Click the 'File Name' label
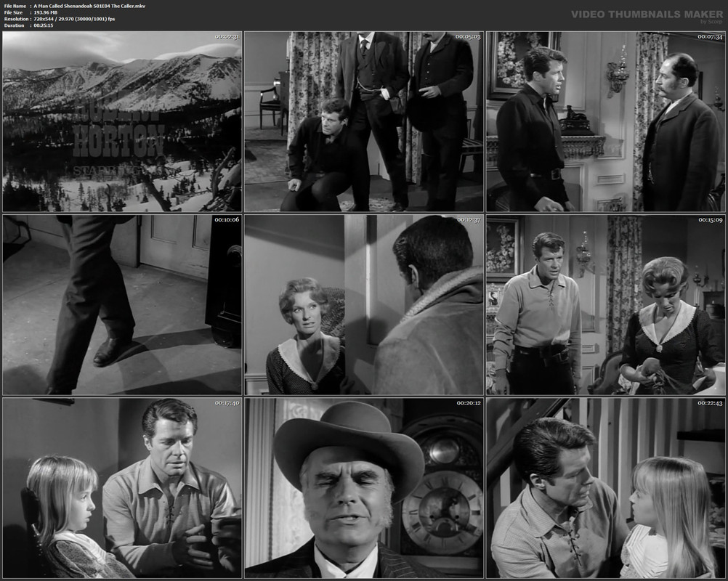 tap(15, 6)
